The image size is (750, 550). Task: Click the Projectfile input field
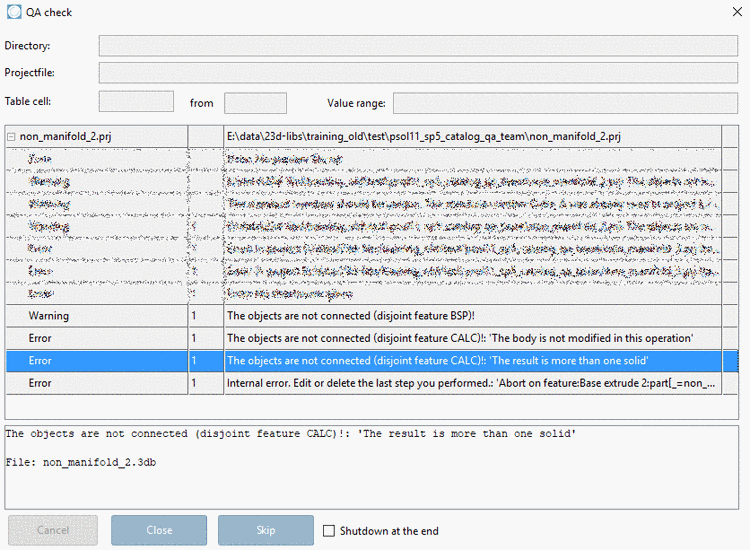point(418,73)
